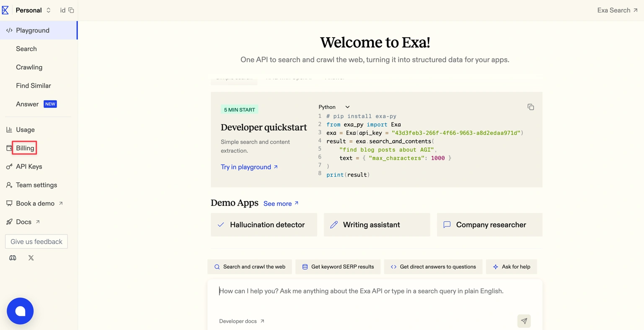The width and height of the screenshot is (644, 330).
Task: Switch to the Simple search tab
Action: coord(234,78)
